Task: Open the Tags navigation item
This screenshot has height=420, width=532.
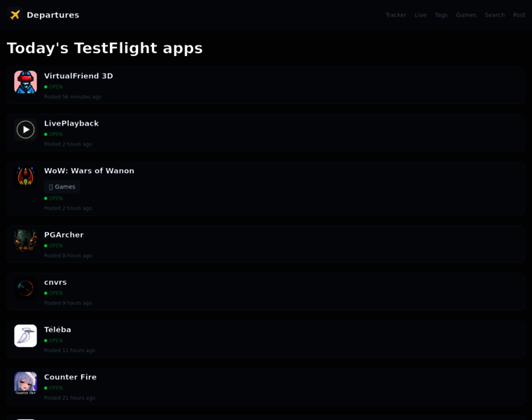Action: tap(441, 15)
